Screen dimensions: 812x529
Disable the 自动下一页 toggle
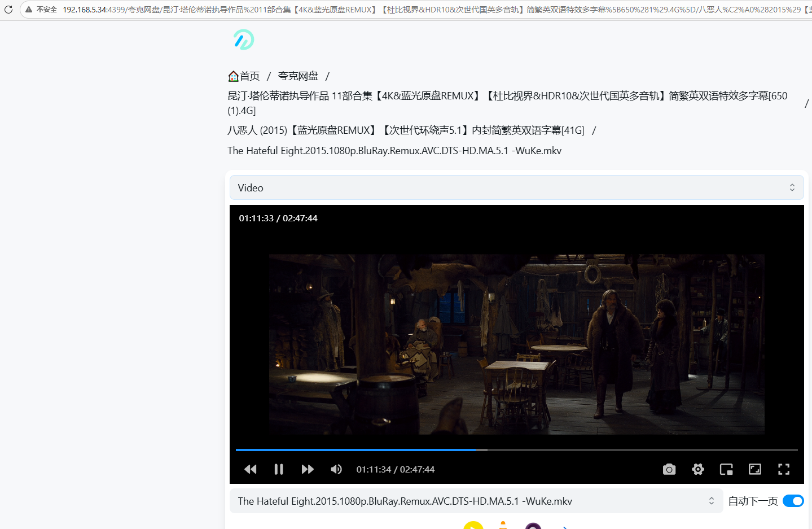pos(793,501)
